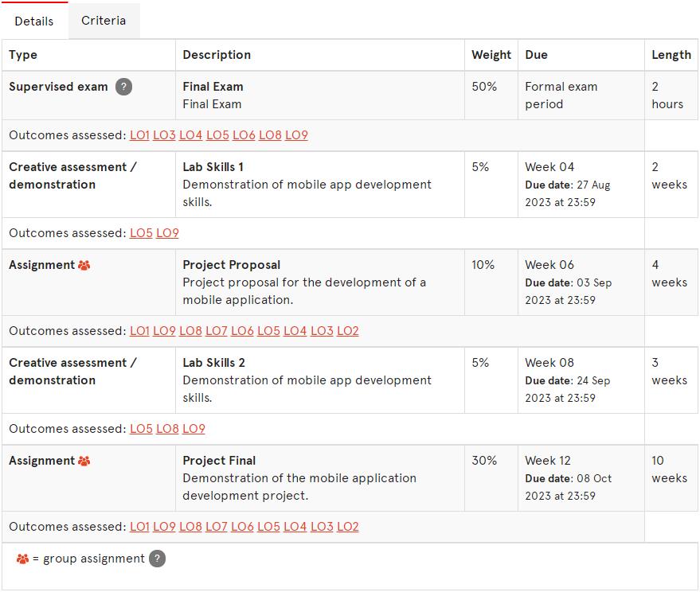Image resolution: width=700 pixels, height=592 pixels.
Task: Click the Weight column header
Action: pyautogui.click(x=491, y=55)
